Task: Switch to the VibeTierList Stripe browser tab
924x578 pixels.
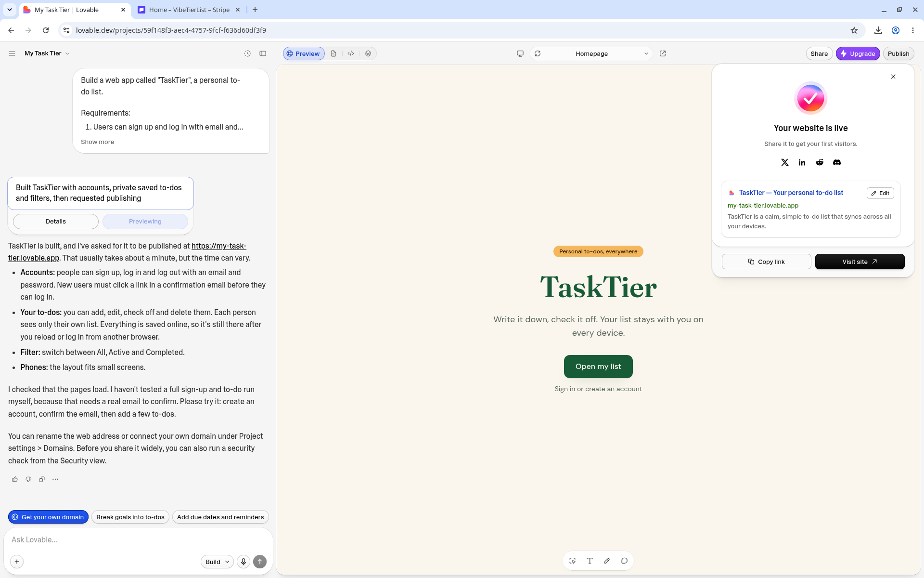Action: coord(189,10)
